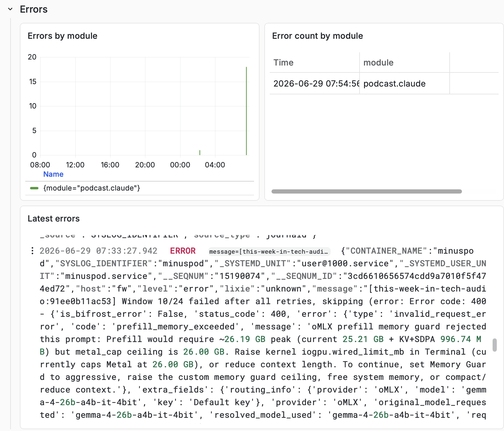The width and height of the screenshot is (504, 431).
Task: Click the horizontal scrollbar in error count table
Action: click(x=366, y=191)
